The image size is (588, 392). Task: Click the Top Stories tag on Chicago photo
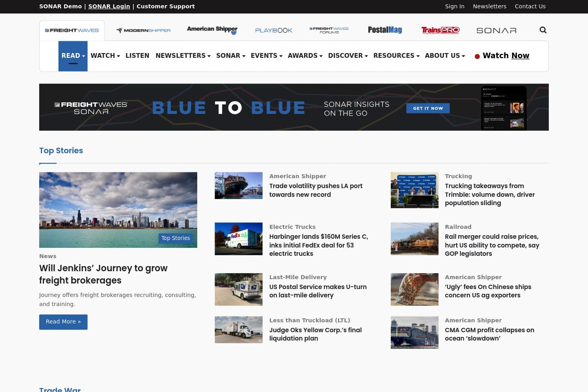(x=175, y=238)
